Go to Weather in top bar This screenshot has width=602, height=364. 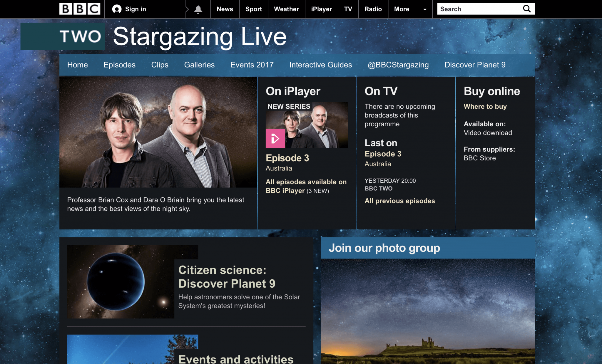click(x=286, y=9)
